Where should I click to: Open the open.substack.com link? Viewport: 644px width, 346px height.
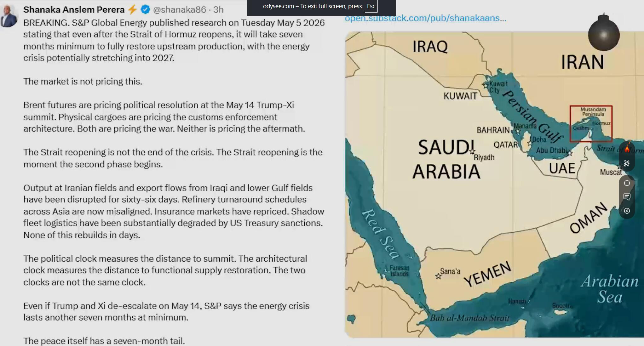coord(425,18)
